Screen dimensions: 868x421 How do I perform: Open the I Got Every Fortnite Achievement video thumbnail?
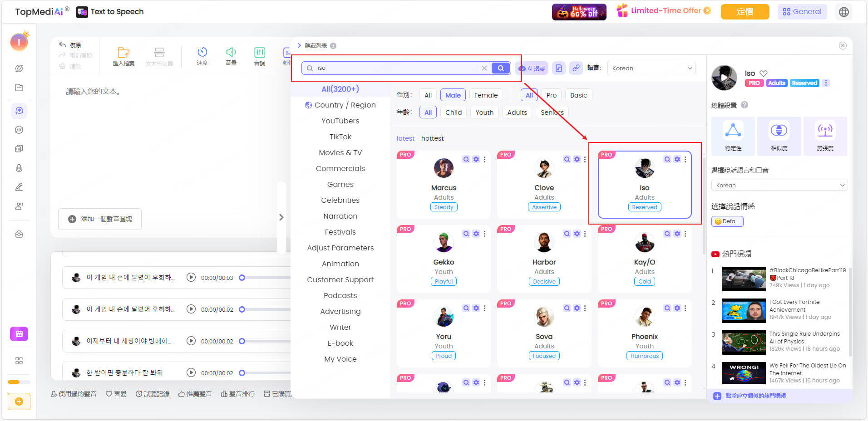click(744, 310)
